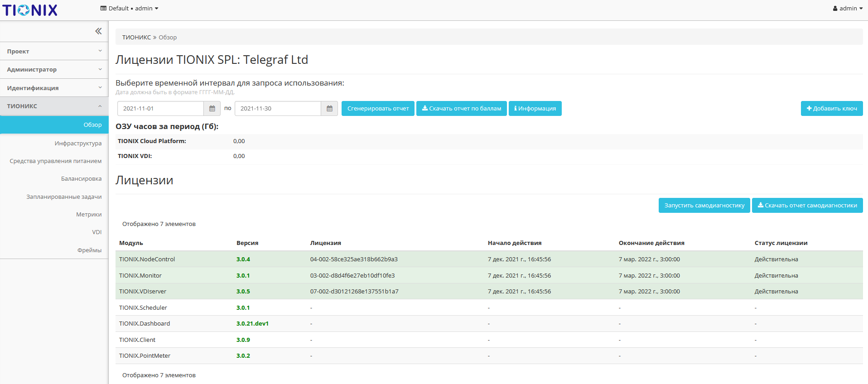Open the Default • admin project dropdown
868x384 pixels.
[129, 8]
